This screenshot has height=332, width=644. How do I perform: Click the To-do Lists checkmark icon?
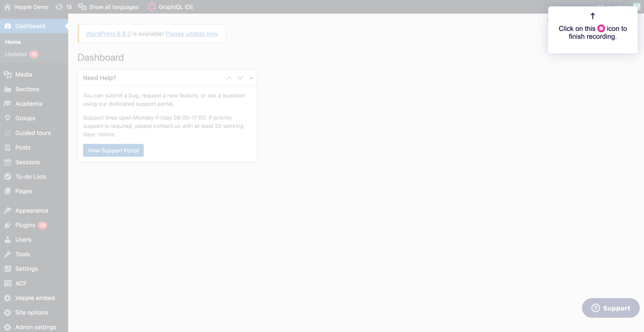[8, 177]
